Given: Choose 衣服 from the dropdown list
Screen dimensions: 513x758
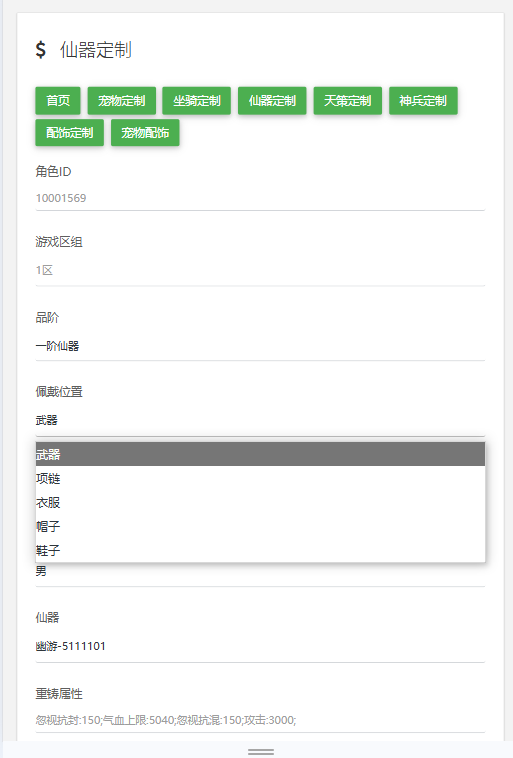Looking at the screenshot, I should [260, 502].
